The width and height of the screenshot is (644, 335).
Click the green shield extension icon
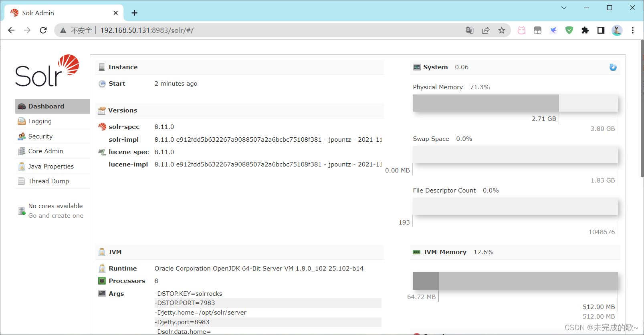point(569,30)
